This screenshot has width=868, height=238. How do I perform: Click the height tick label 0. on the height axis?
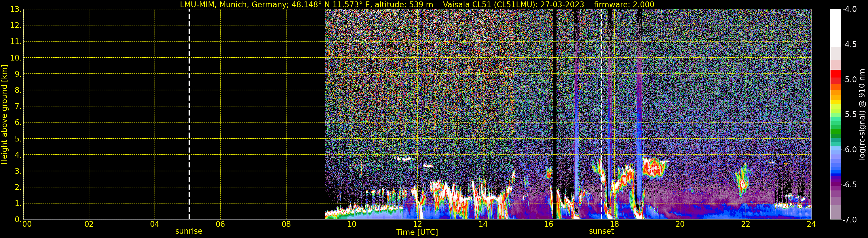[x=18, y=220]
